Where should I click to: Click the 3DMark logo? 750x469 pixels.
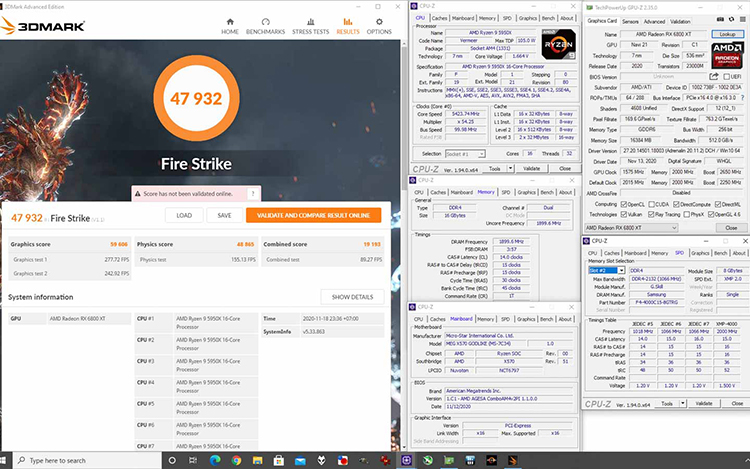(43, 26)
